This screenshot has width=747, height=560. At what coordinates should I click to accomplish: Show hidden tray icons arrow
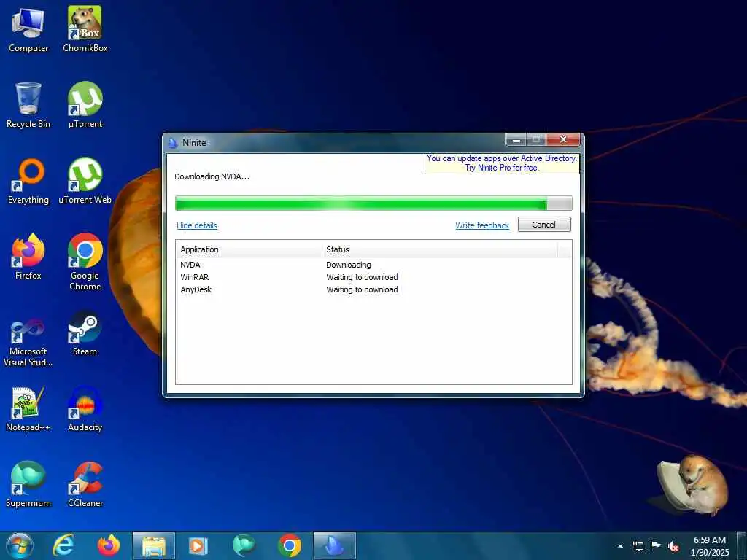620,546
